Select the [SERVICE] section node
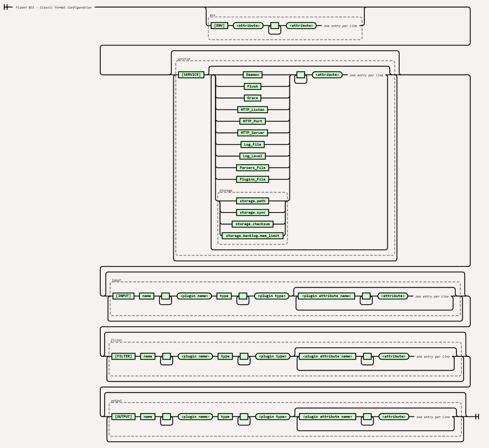Viewport: 489px width, 448px height. coord(191,75)
